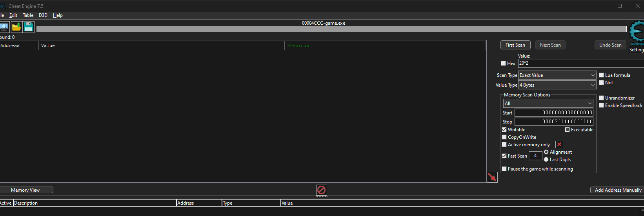The height and width of the screenshot is (216, 644).
Task: Toggle the Executable checkbox
Action: [x=567, y=130]
